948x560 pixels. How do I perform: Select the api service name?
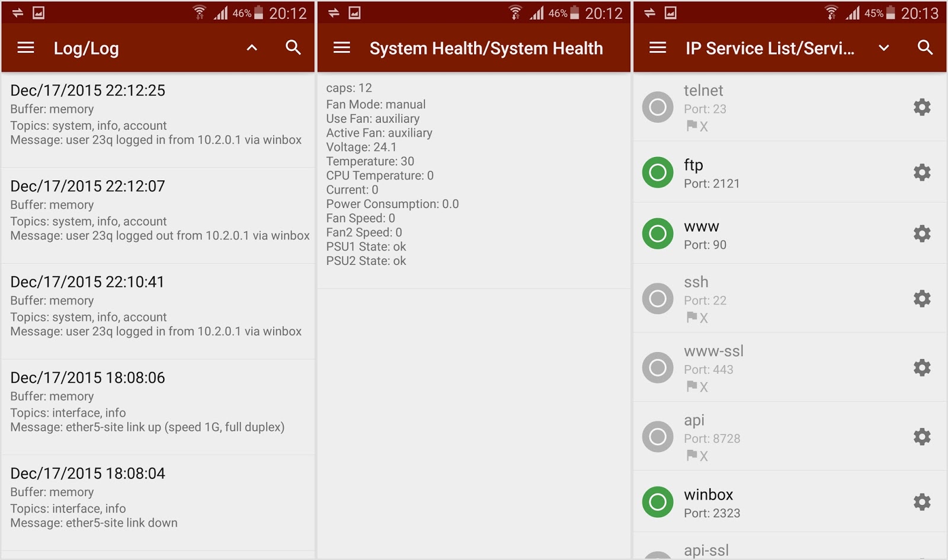point(694,421)
